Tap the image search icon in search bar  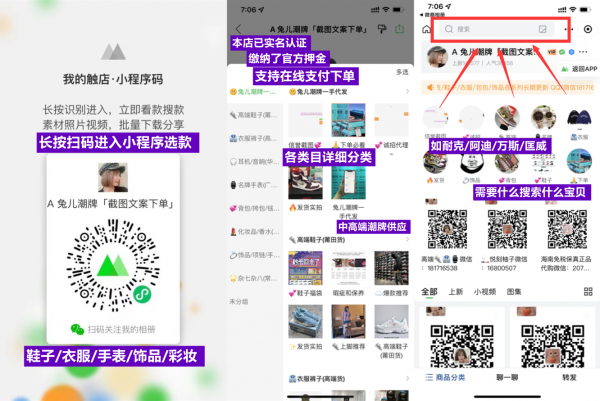(x=543, y=29)
